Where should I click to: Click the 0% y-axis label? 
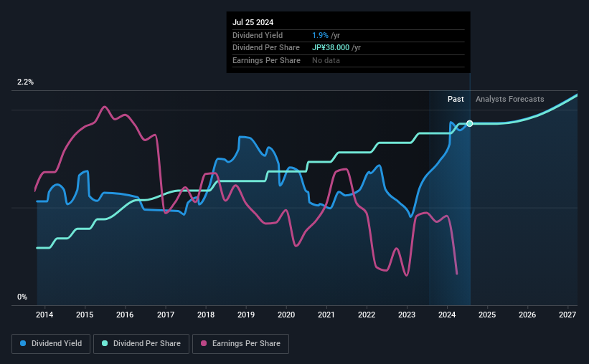[x=22, y=297]
